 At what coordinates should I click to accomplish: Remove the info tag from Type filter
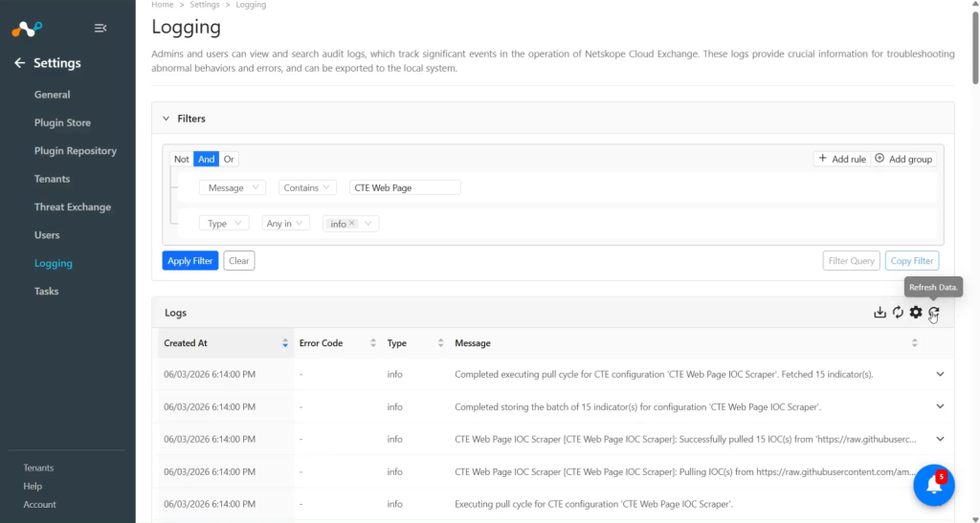click(352, 223)
